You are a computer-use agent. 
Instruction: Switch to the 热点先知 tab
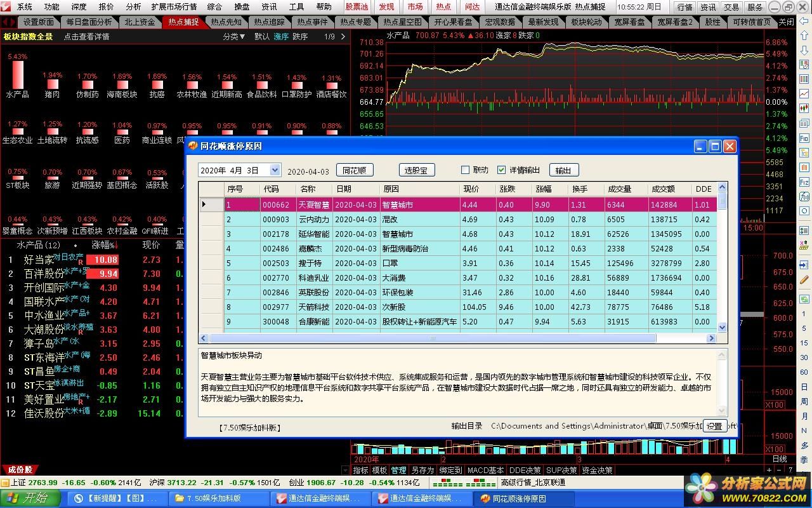pyautogui.click(x=226, y=22)
